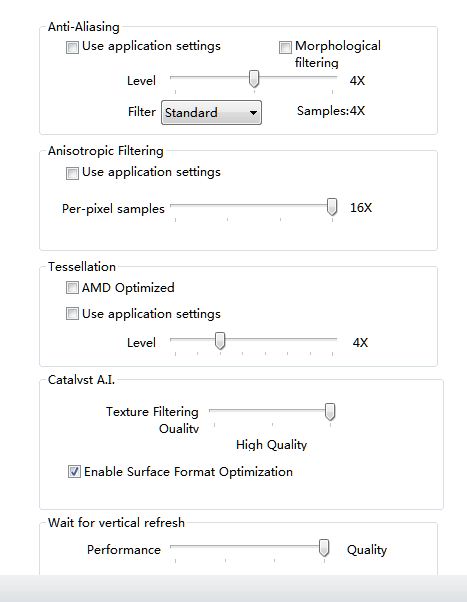The width and height of the screenshot is (467, 602).
Task: Enable Tessellation Use application settings checkbox
Action: (x=72, y=314)
